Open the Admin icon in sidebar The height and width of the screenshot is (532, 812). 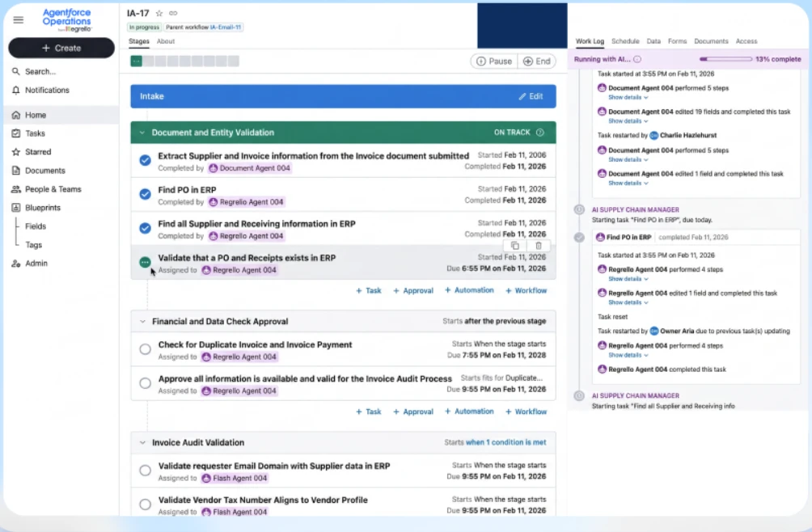click(16, 264)
